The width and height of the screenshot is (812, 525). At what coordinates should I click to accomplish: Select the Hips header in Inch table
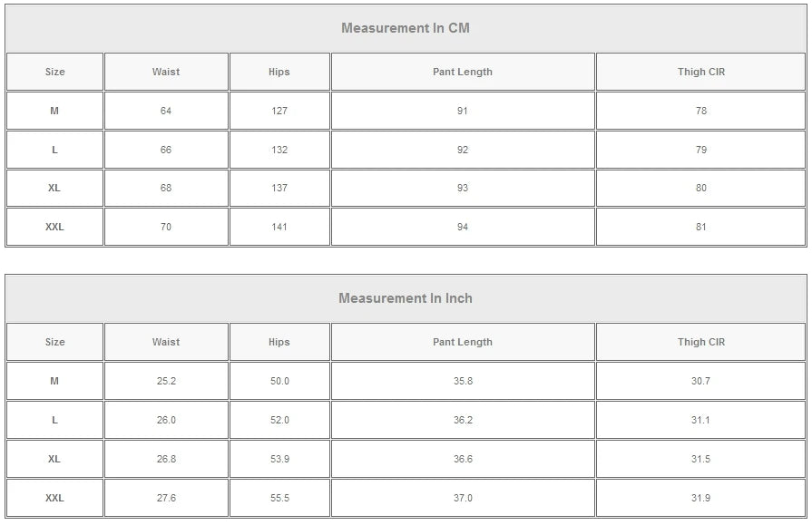(279, 342)
